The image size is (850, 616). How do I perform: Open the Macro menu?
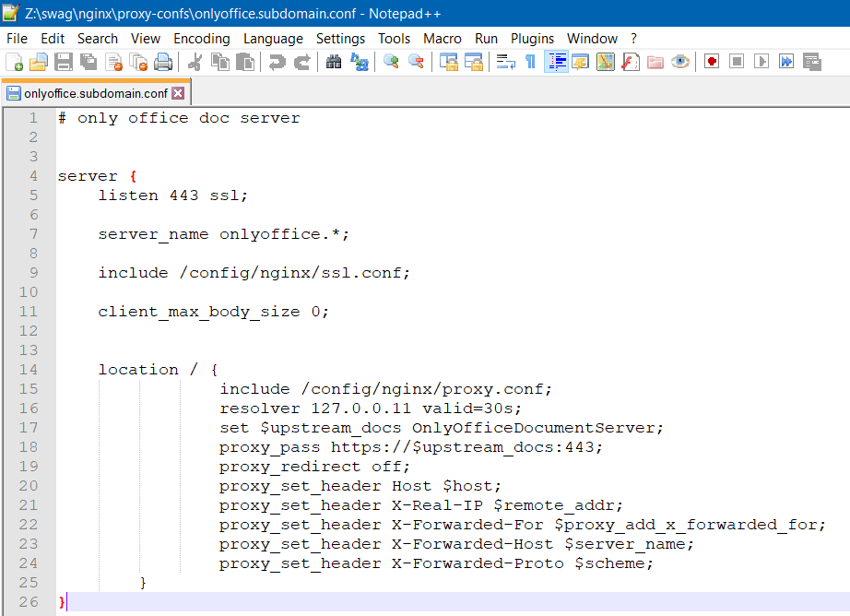tap(443, 39)
